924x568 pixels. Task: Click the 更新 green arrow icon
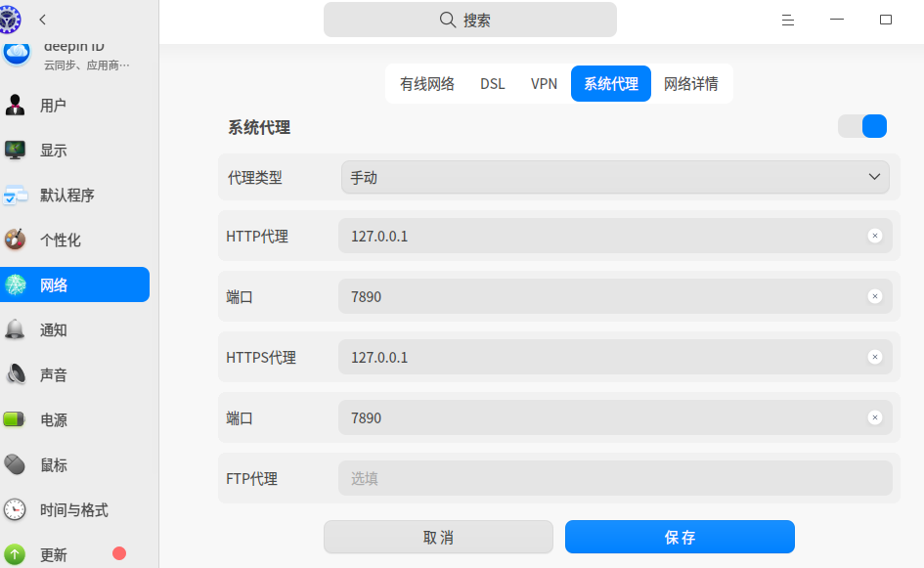tap(15, 554)
